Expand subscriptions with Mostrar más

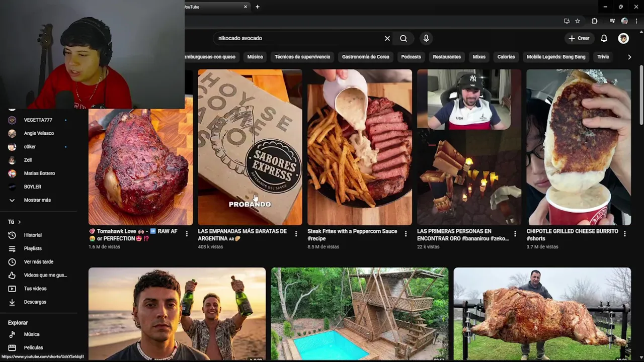38,200
